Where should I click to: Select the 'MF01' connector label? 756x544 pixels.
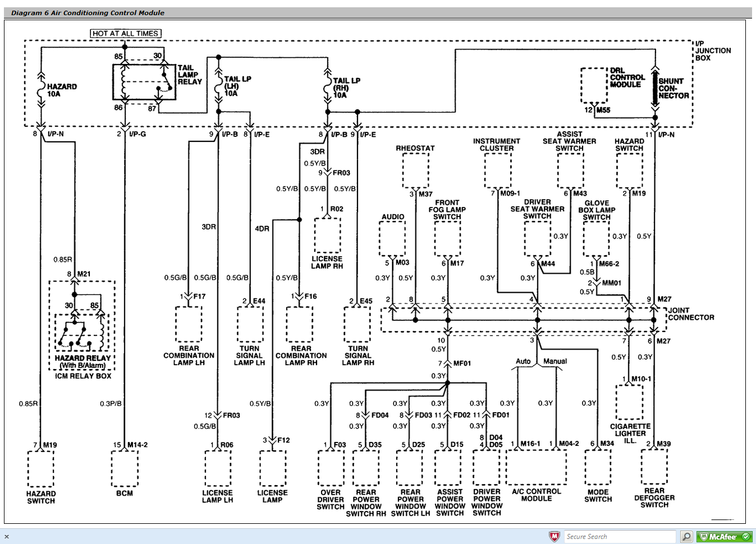[462, 363]
